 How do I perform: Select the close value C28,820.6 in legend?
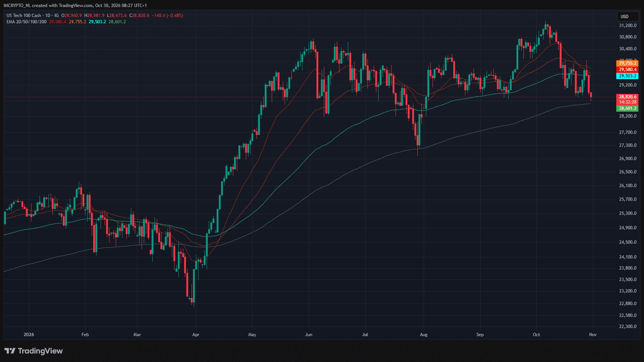click(x=139, y=16)
